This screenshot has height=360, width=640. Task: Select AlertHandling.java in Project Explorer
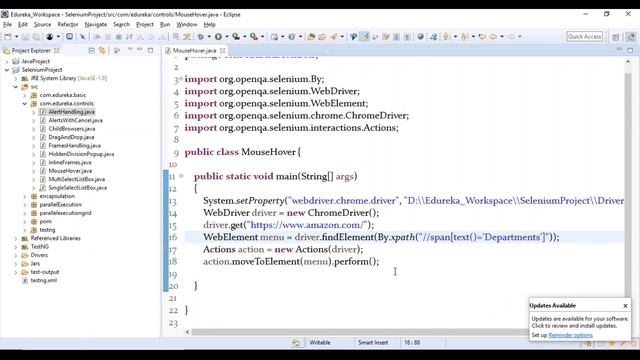(x=71, y=112)
